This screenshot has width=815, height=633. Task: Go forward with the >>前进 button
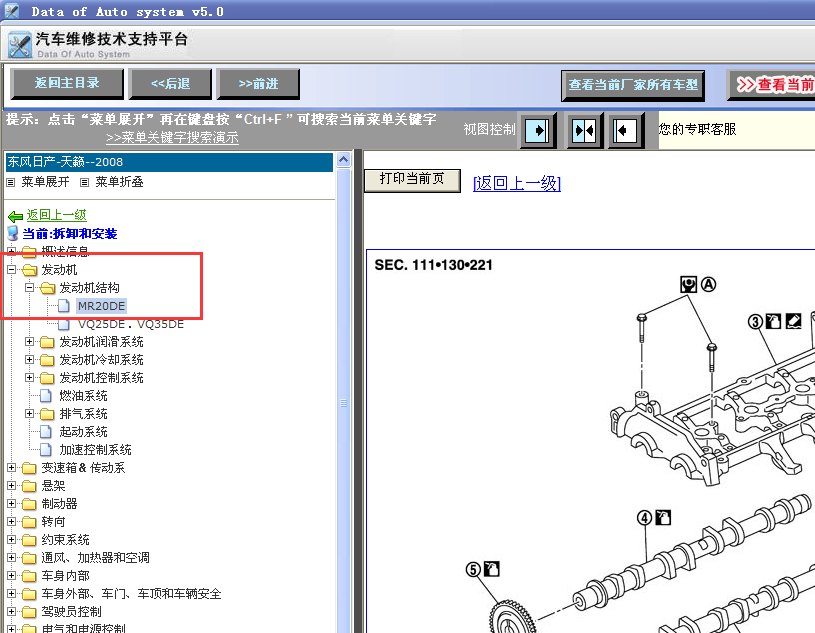pos(258,84)
